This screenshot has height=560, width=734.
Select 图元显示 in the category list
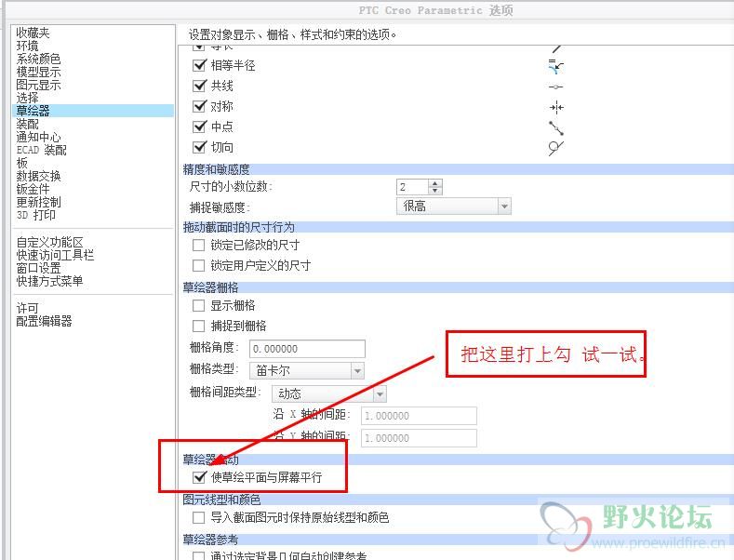point(38,85)
